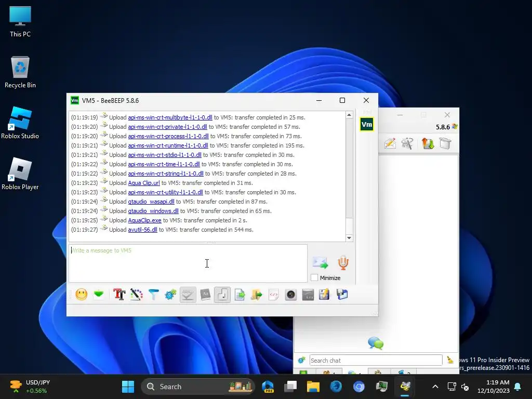Open api-ms-win-crt-runtime-l1-1-0.dll link

168,145
